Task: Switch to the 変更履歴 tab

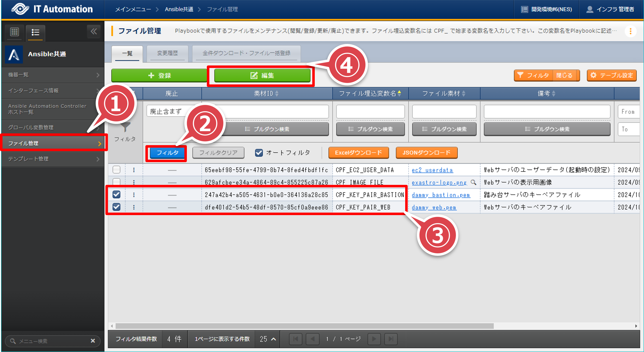Action: click(167, 53)
